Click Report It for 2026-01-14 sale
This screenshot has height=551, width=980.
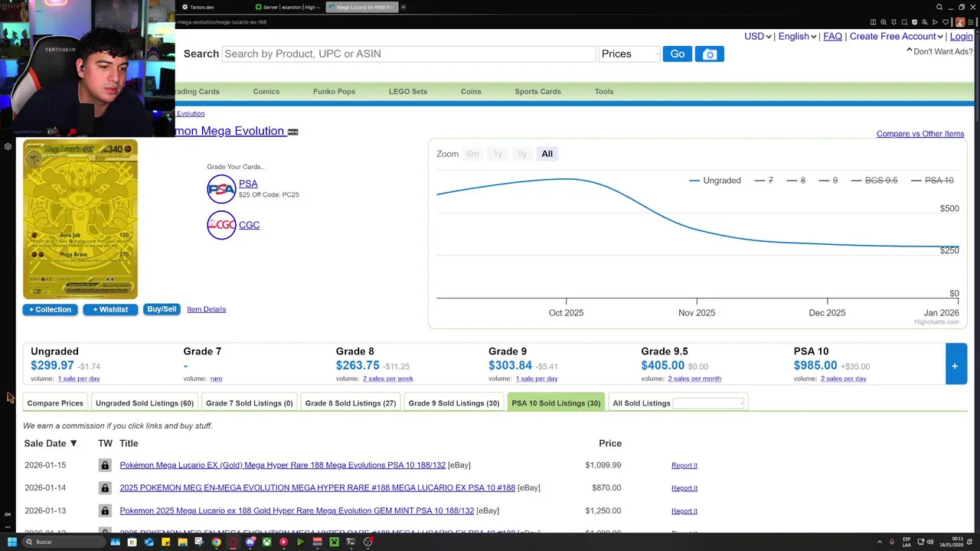point(684,487)
